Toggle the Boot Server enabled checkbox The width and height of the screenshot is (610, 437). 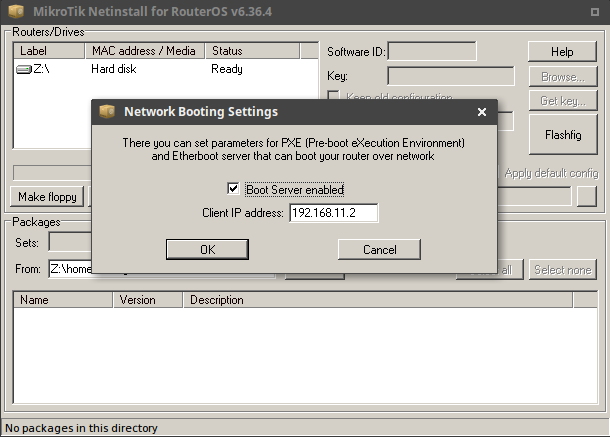pyautogui.click(x=233, y=189)
